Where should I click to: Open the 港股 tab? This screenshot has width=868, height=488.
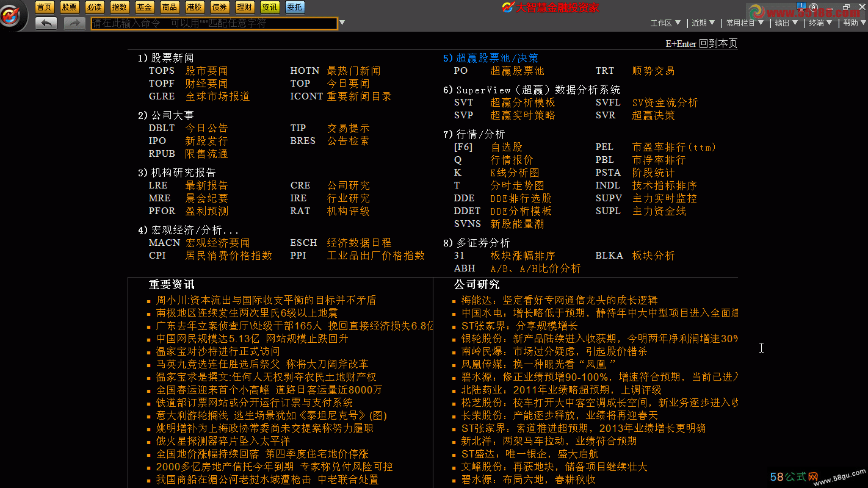195,7
